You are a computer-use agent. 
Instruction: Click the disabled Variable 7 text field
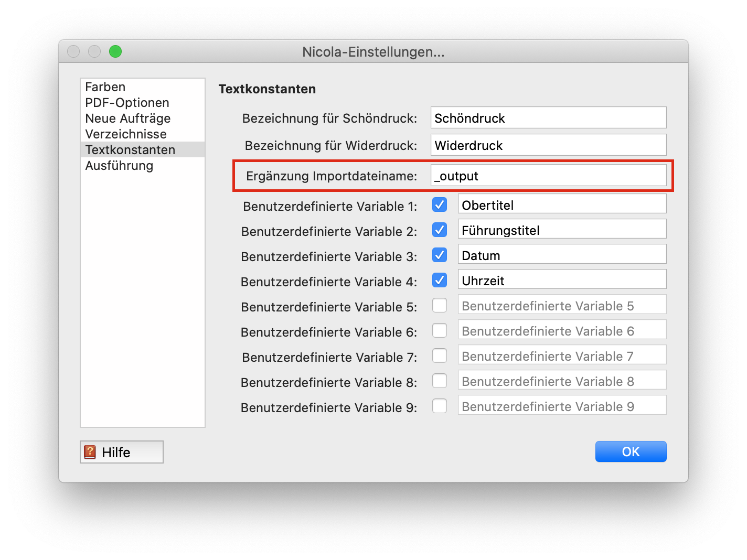point(562,354)
